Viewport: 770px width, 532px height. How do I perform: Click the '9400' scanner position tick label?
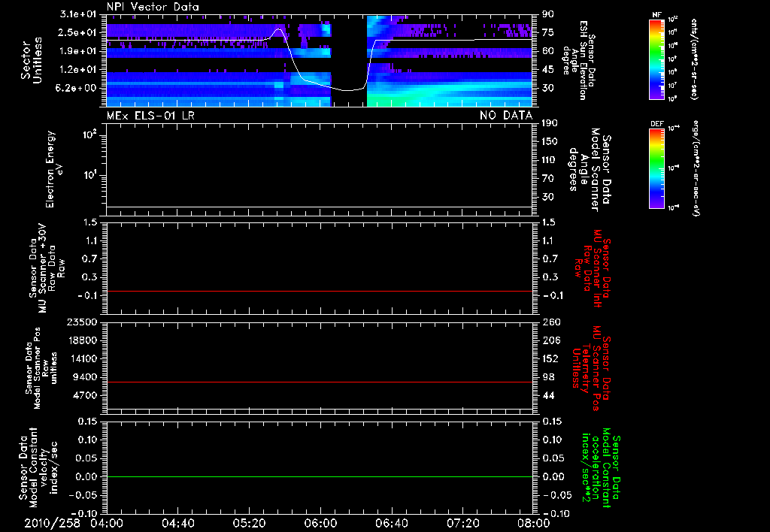click(x=84, y=377)
